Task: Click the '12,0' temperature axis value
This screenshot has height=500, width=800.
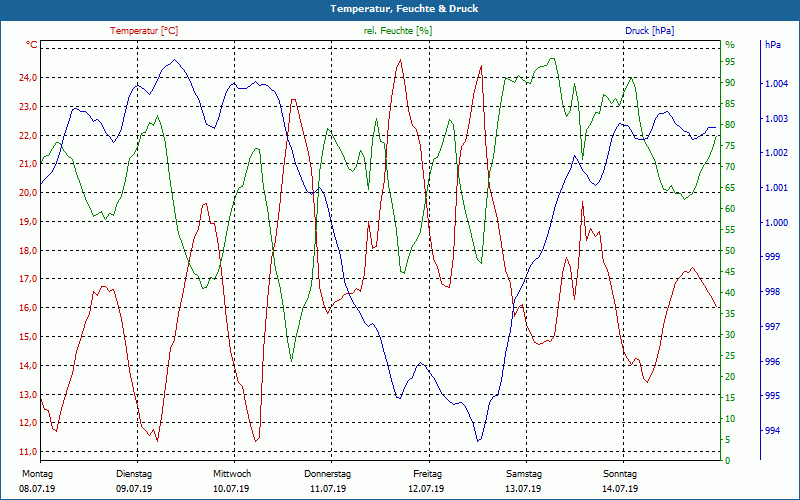Action: point(29,423)
